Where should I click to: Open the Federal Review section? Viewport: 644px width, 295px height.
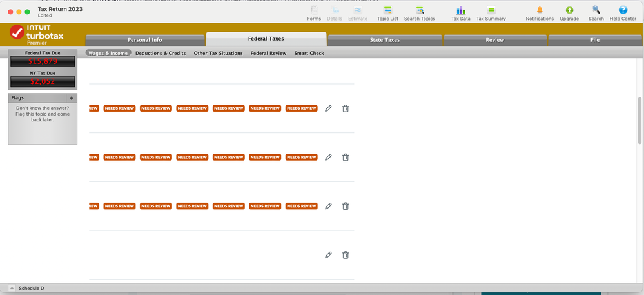click(268, 53)
